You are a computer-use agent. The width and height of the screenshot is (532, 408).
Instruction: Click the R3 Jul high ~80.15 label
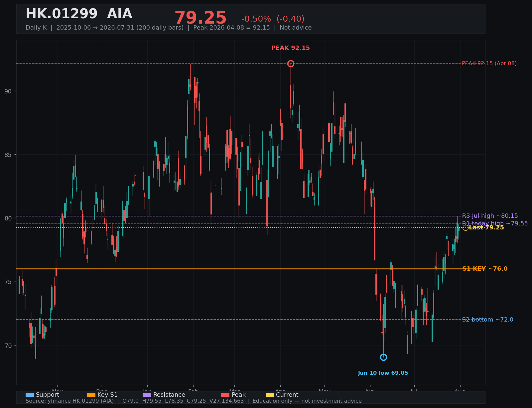(490, 216)
